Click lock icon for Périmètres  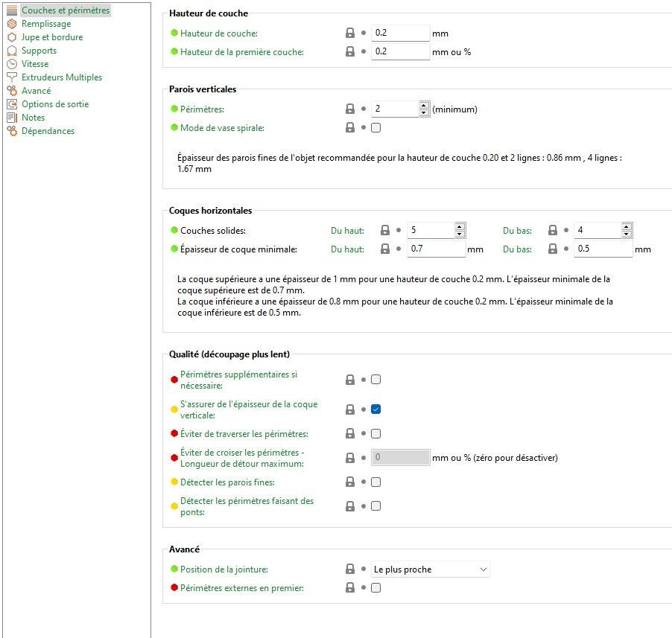pos(350,109)
